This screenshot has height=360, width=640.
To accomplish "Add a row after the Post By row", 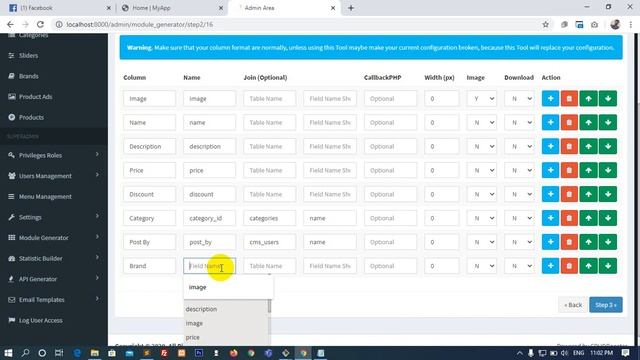I will [550, 242].
